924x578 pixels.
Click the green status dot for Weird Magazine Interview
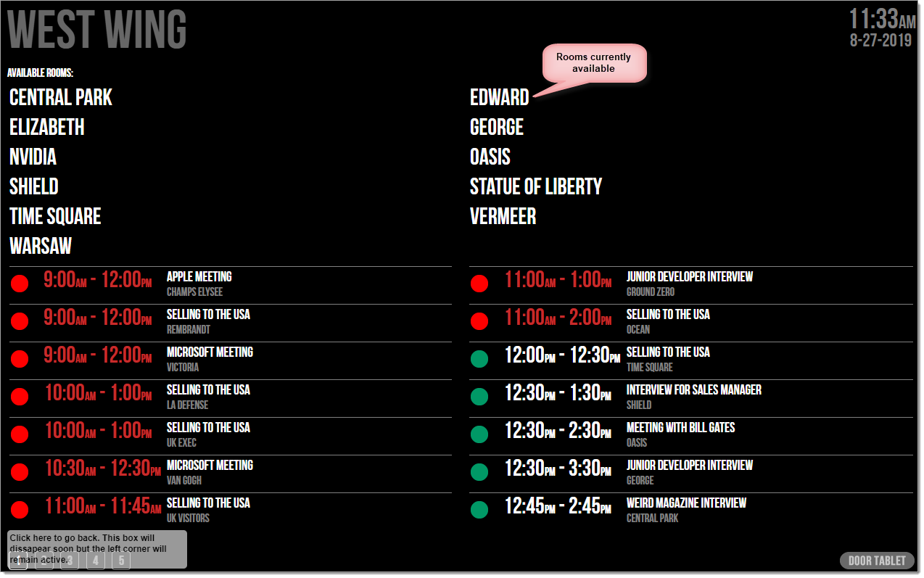tap(479, 510)
